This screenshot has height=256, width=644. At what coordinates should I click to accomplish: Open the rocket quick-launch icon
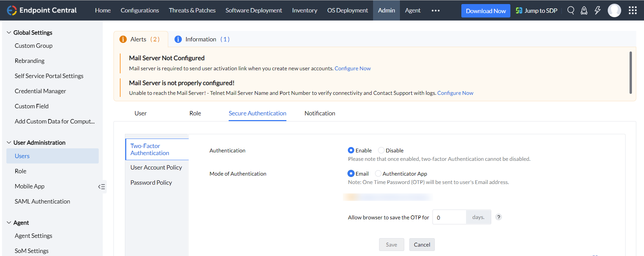[x=584, y=10]
